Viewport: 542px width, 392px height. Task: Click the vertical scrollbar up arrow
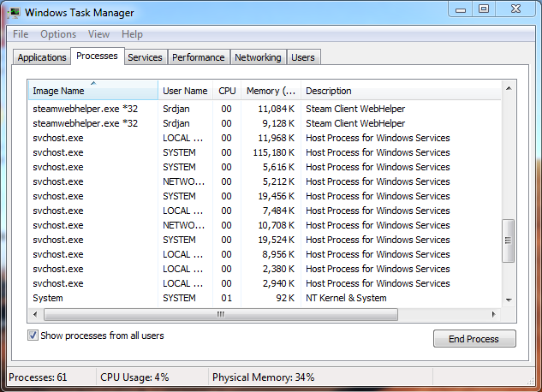click(x=508, y=87)
